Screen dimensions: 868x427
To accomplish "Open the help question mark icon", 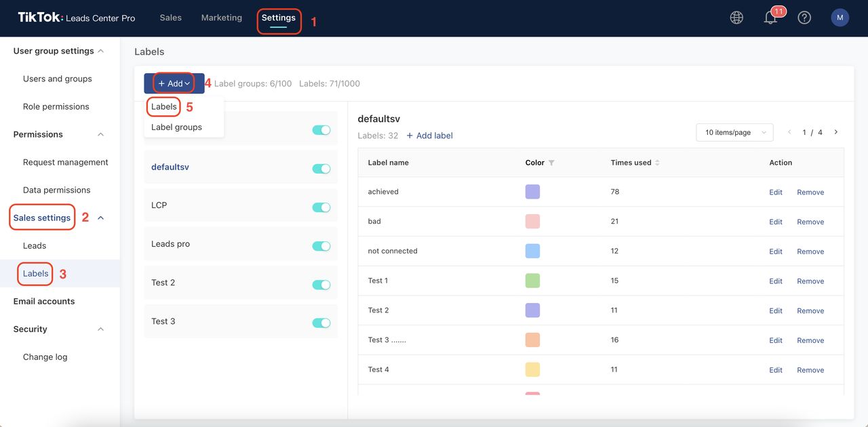I will click(x=804, y=17).
